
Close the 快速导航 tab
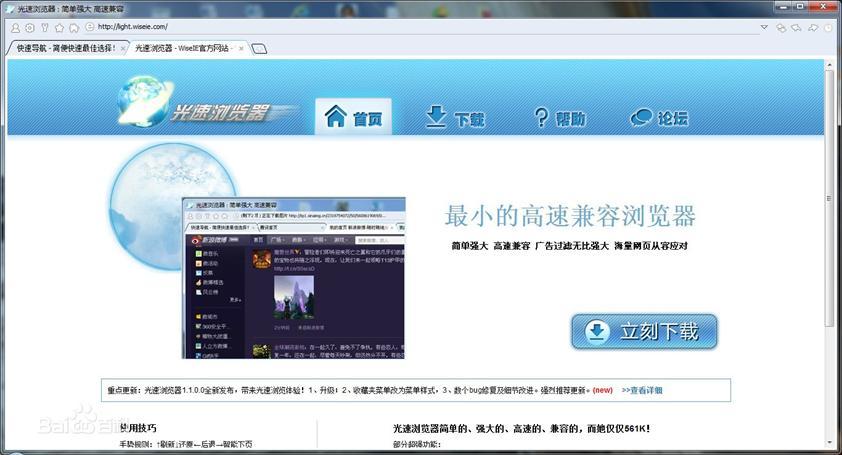point(123,49)
